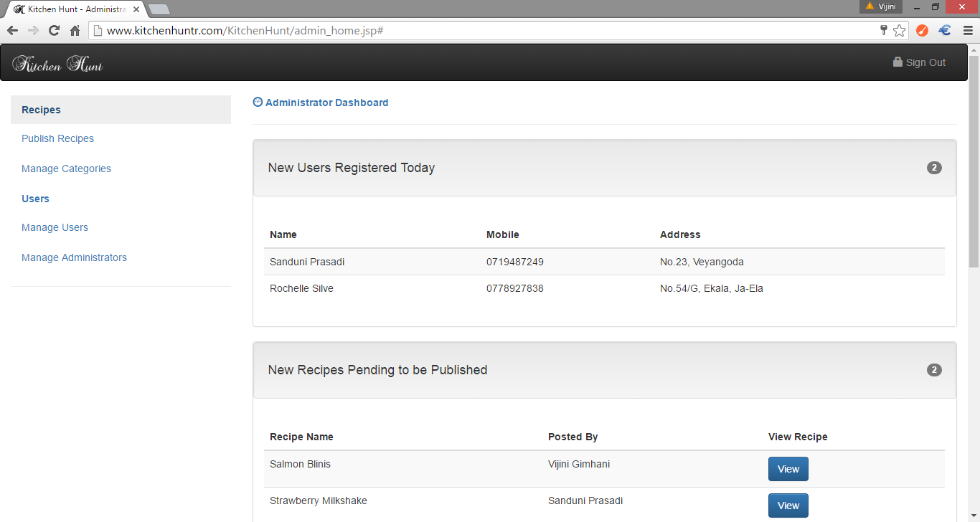
Task: Click the browser back arrow
Action: tap(12, 31)
